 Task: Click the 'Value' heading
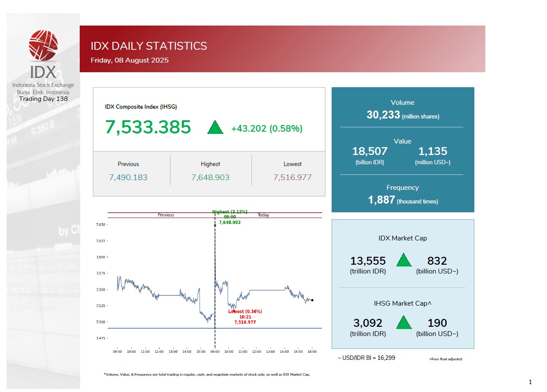click(403, 141)
